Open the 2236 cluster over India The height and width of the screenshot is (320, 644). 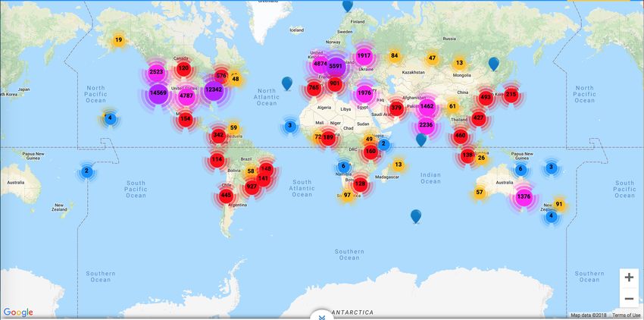426,125
